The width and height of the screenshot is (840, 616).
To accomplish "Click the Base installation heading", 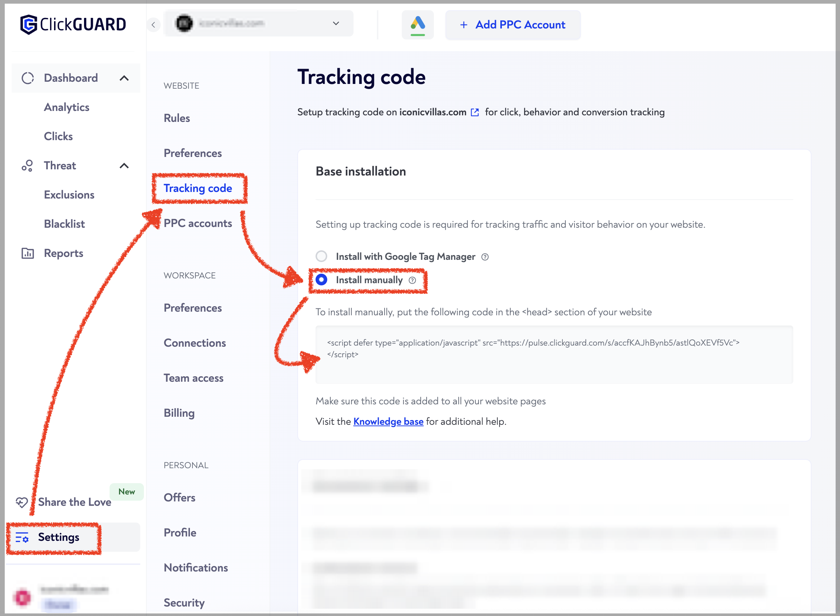I will (360, 172).
